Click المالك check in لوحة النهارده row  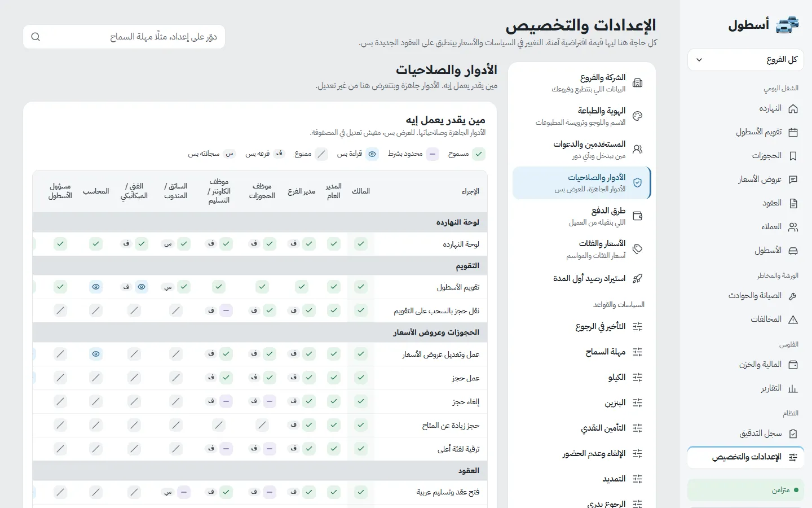point(361,244)
